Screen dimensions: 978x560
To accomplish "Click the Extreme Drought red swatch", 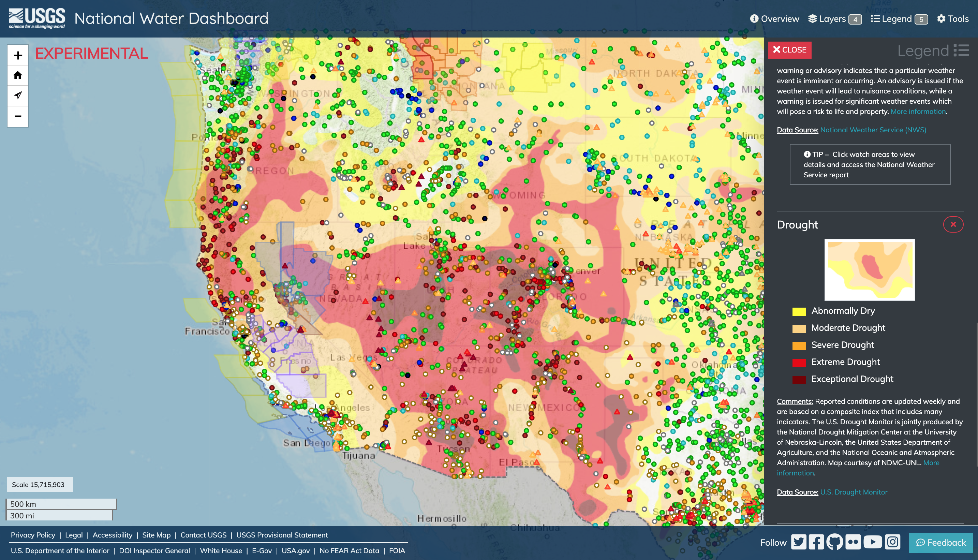I will tap(799, 362).
